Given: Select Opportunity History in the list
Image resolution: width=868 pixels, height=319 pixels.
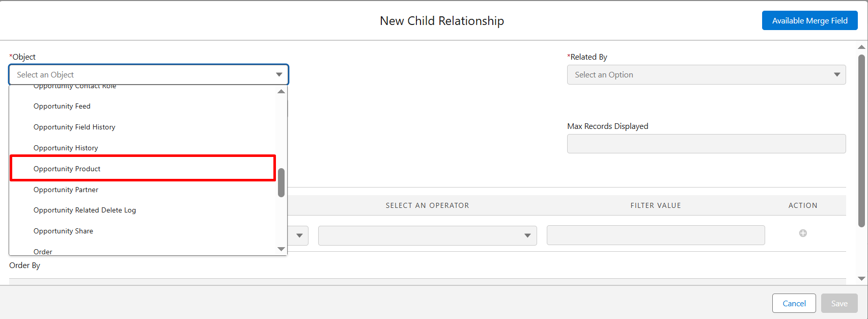Looking at the screenshot, I should [x=66, y=148].
